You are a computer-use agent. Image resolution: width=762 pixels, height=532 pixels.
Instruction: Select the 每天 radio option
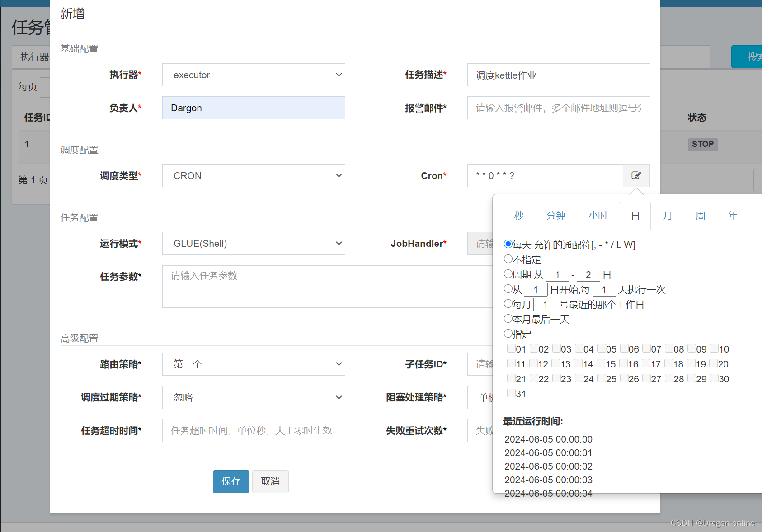point(508,244)
